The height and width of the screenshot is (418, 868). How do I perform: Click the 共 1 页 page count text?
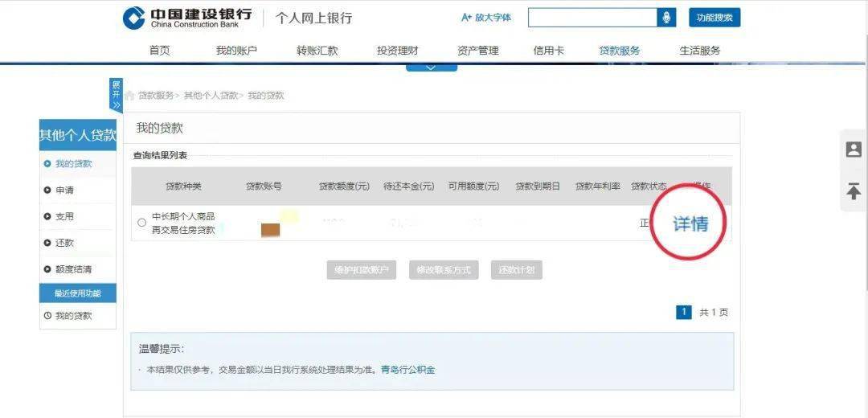click(714, 313)
